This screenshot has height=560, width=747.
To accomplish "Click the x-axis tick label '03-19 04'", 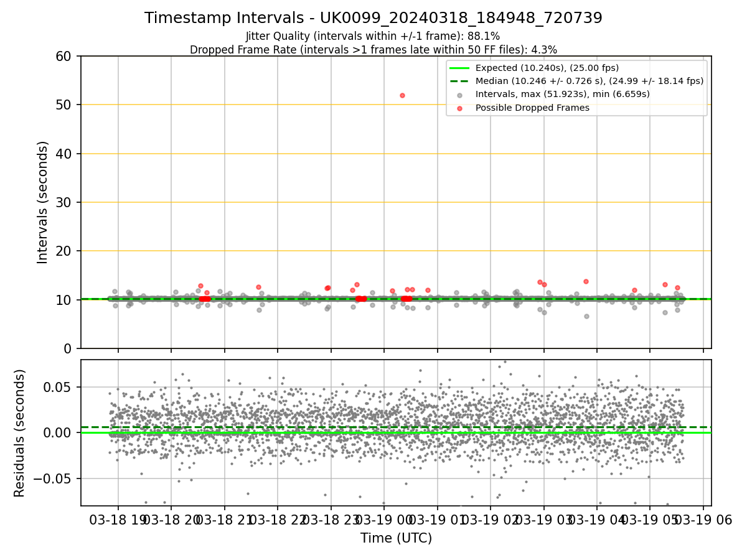I will tap(596, 521).
